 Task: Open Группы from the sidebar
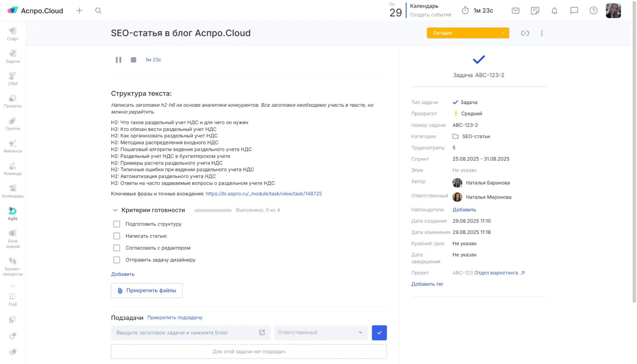click(13, 124)
